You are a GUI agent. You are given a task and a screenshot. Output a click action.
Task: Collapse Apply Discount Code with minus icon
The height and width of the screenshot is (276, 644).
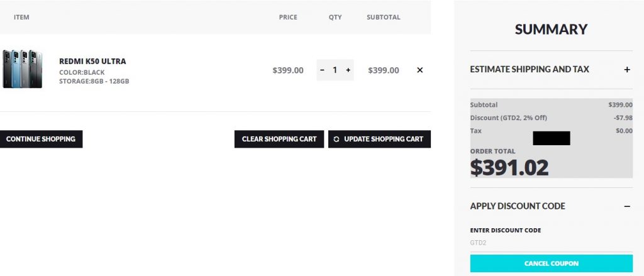click(627, 206)
